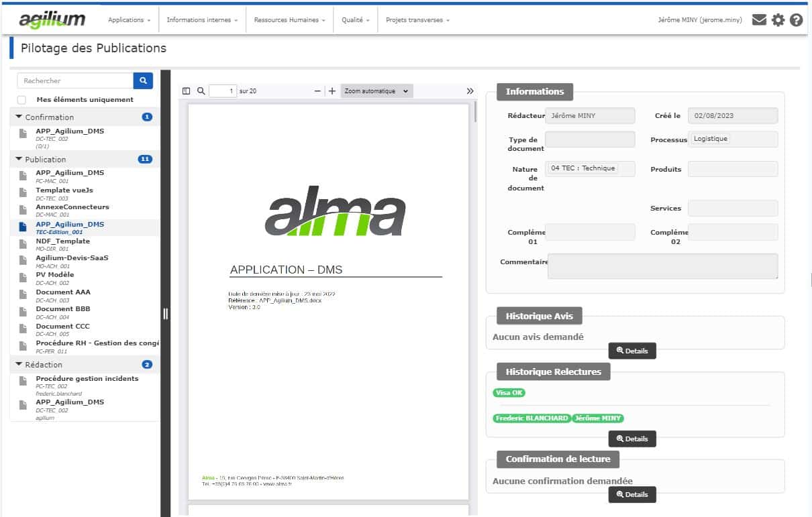Open the messages envelope icon
This screenshot has height=517, width=812.
tap(759, 19)
